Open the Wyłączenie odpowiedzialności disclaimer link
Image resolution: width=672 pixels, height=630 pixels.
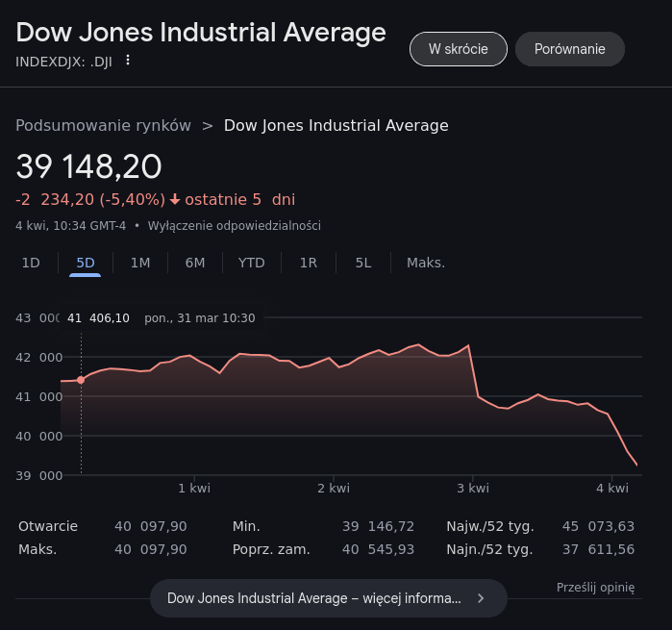tap(234, 226)
